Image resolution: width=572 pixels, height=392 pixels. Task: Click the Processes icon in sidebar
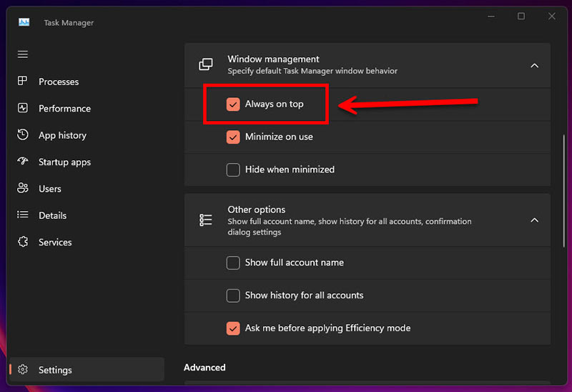pos(23,81)
